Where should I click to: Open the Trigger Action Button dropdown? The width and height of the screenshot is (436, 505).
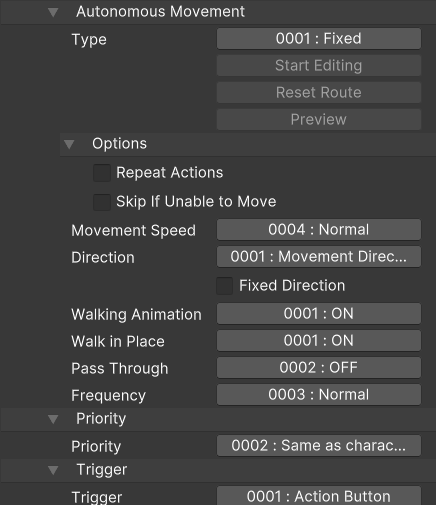[x=319, y=496]
